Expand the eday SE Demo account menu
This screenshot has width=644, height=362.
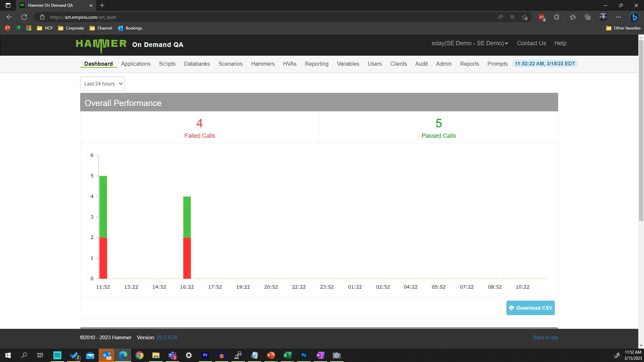point(470,43)
